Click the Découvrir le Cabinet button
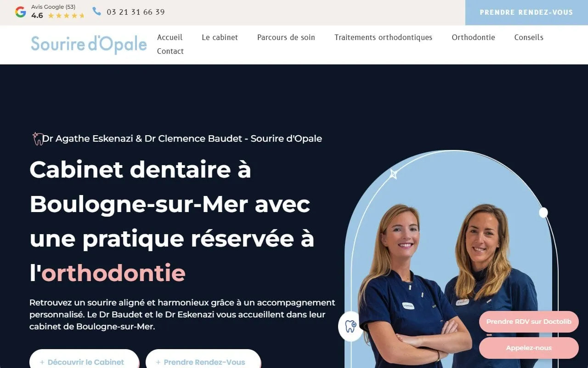 (x=84, y=359)
